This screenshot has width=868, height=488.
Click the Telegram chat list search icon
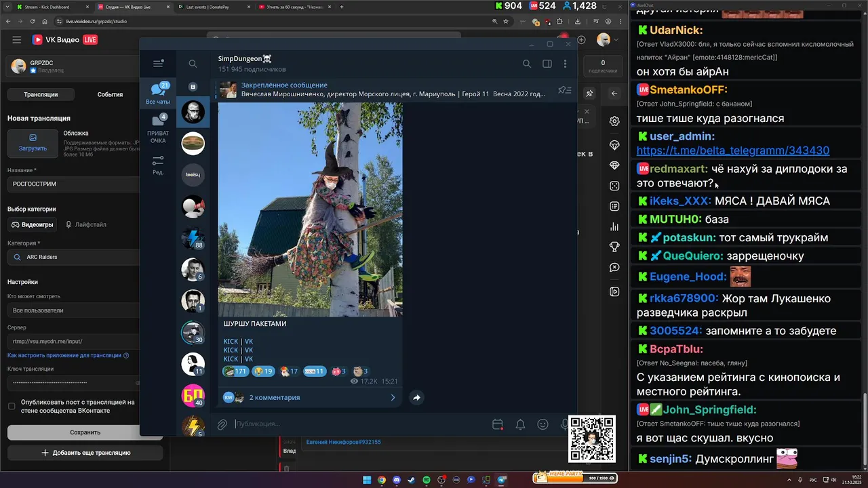click(x=193, y=64)
